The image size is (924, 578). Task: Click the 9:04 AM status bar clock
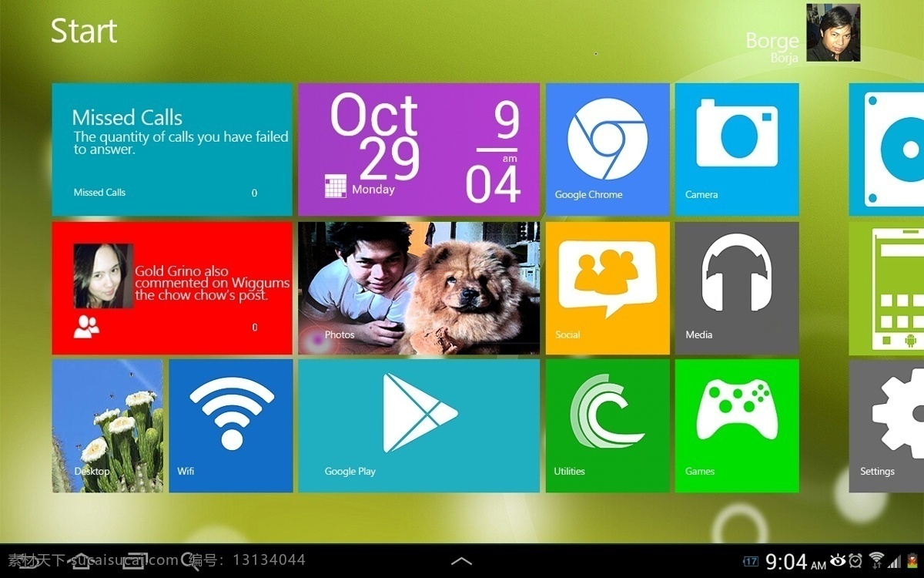point(795,562)
